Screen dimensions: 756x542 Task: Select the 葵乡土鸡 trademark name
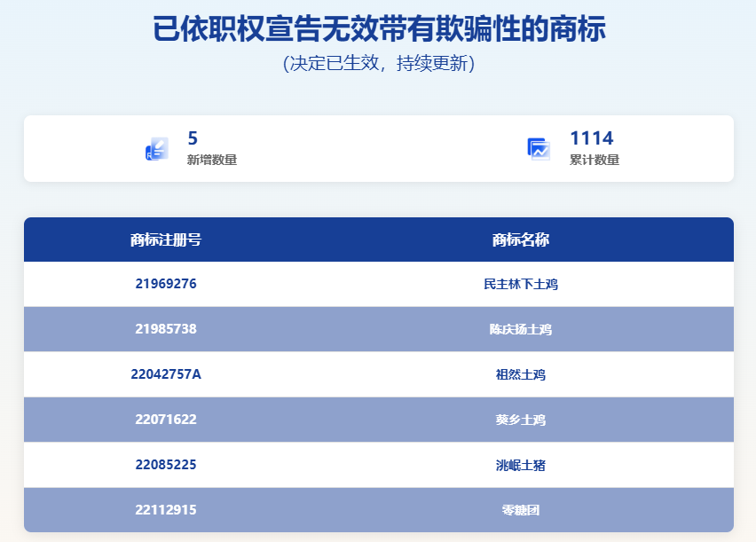click(x=521, y=420)
